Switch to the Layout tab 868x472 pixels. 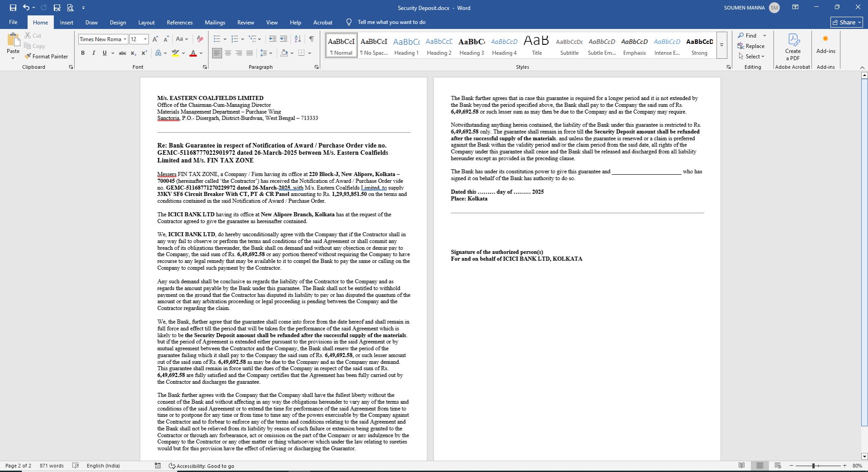pos(146,23)
